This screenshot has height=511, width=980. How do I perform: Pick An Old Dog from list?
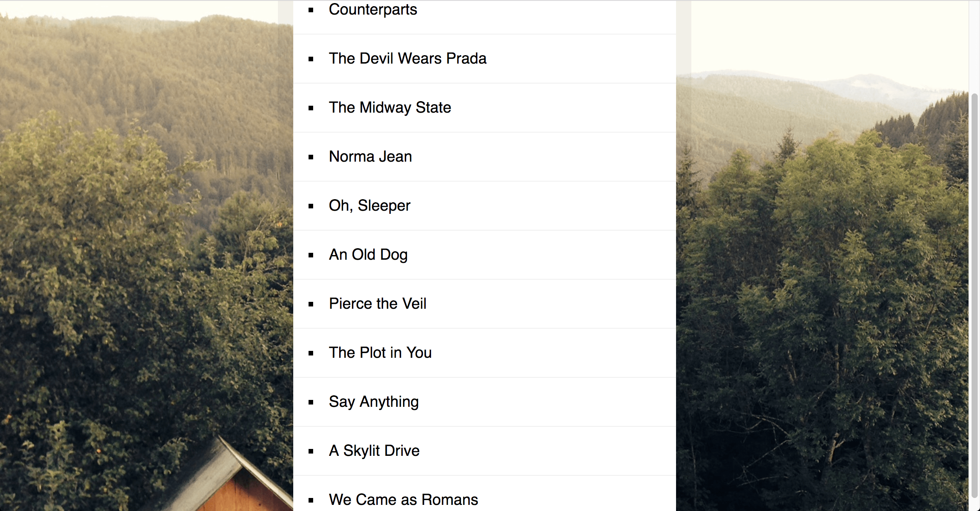point(368,255)
